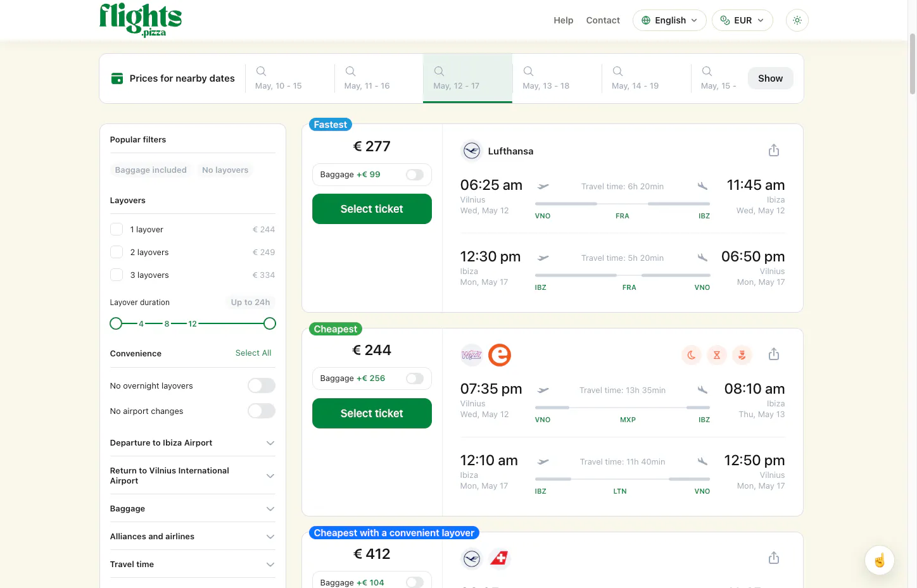Select ticket for the €244 cheapest flight
The width and height of the screenshot is (917, 588).
(x=372, y=413)
